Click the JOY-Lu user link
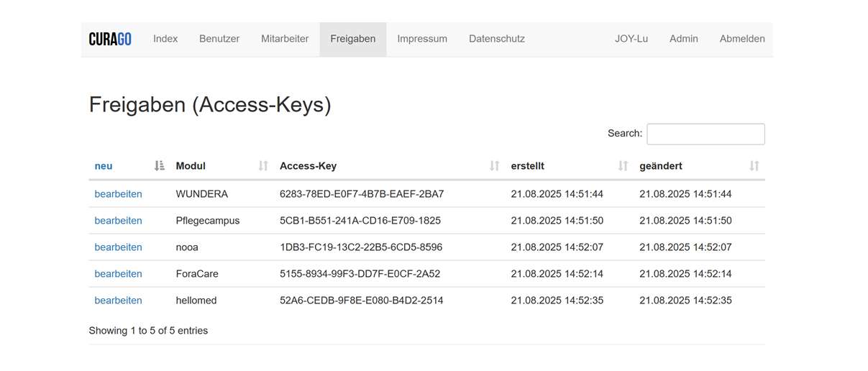Viewport: 868px width, 371px height. point(631,39)
